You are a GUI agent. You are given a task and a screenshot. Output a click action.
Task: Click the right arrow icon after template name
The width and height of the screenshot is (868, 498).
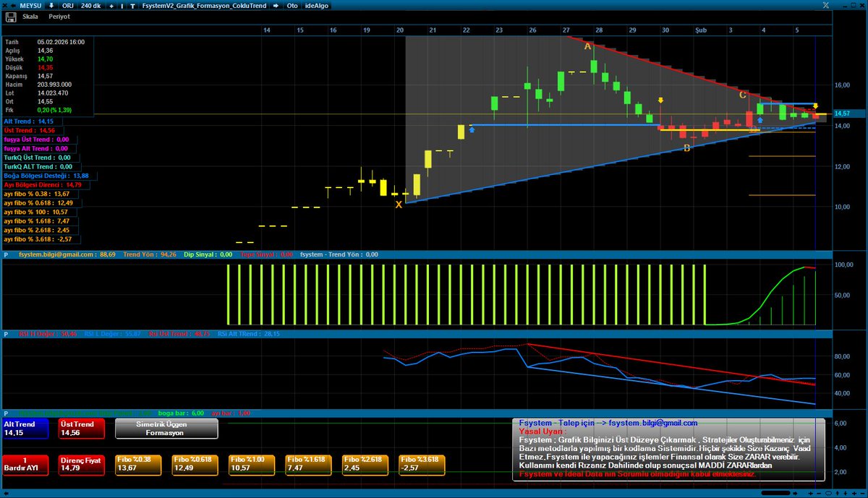click(x=276, y=5)
